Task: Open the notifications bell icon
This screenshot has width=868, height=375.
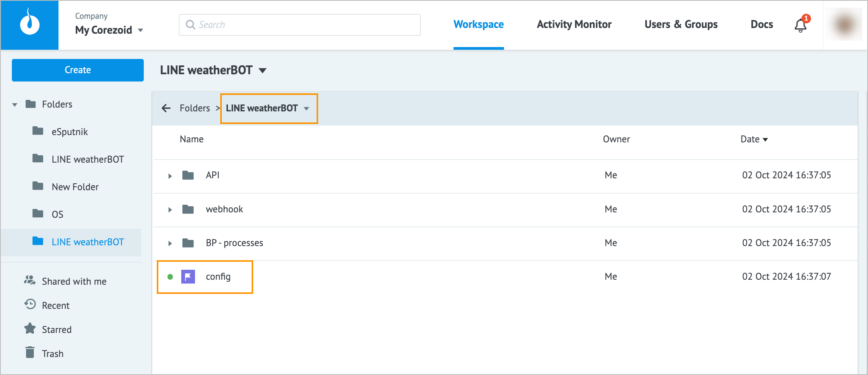Action: pos(801,25)
